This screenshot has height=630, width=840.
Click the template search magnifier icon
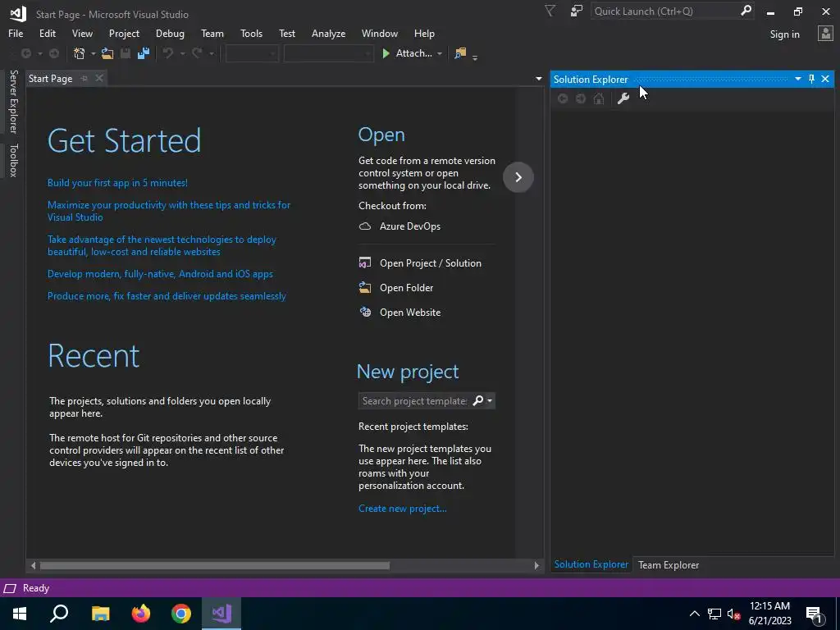tap(478, 400)
